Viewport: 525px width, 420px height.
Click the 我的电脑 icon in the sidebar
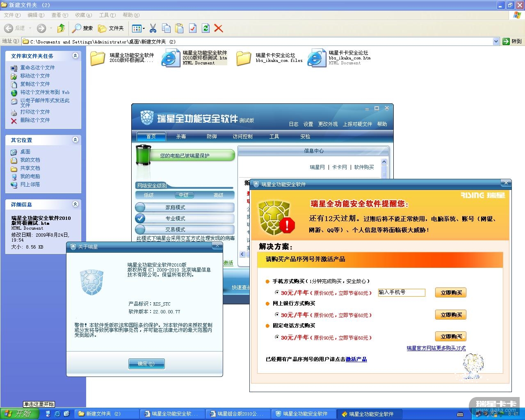[x=14, y=176]
